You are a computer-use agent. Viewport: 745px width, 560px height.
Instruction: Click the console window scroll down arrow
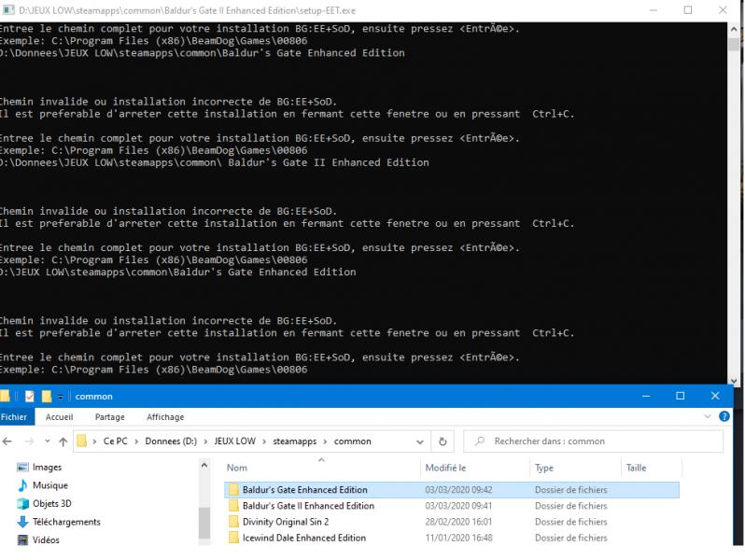pyautogui.click(x=734, y=380)
